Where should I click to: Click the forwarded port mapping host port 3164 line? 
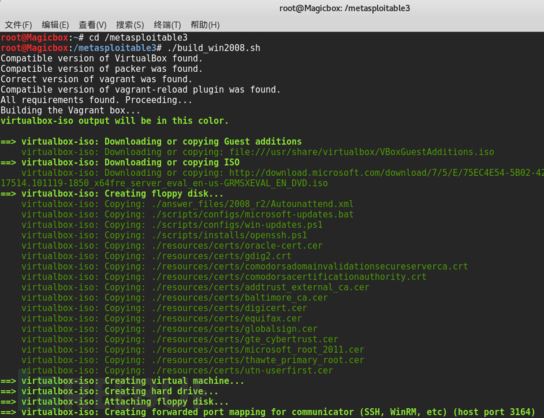[268, 412]
